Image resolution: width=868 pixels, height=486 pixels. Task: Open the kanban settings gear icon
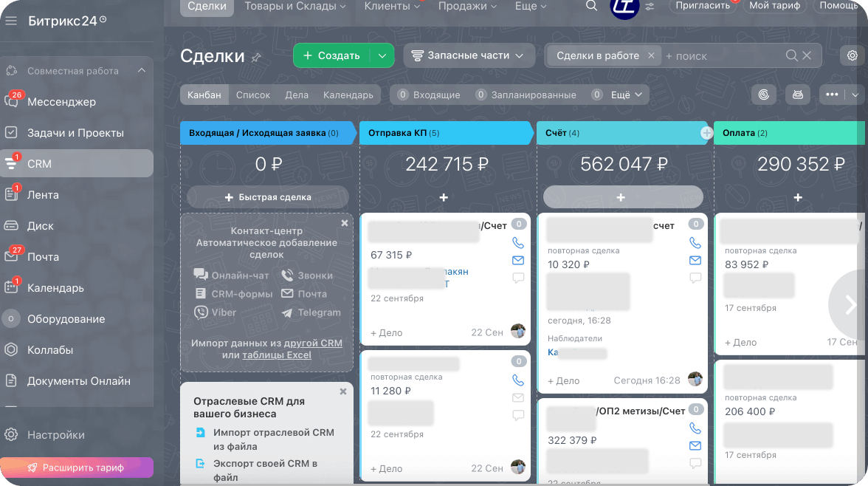852,55
